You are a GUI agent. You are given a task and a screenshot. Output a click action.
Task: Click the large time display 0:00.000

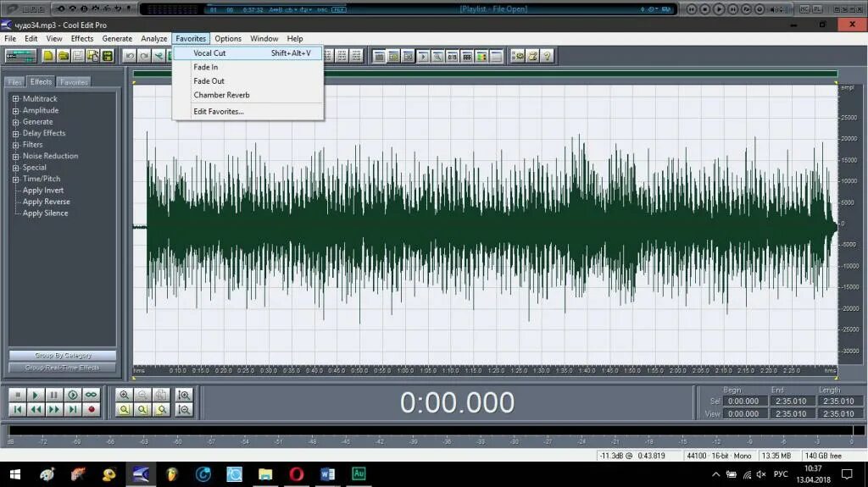click(x=457, y=402)
